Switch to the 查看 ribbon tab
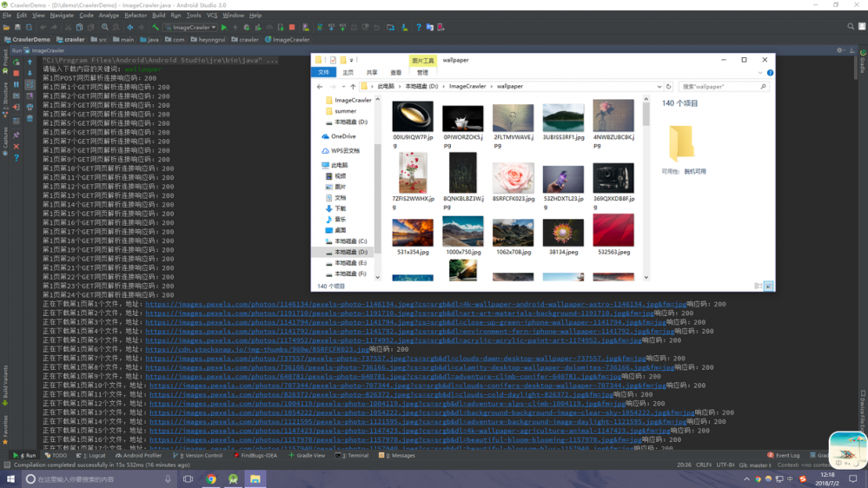868x488 pixels. 396,73
